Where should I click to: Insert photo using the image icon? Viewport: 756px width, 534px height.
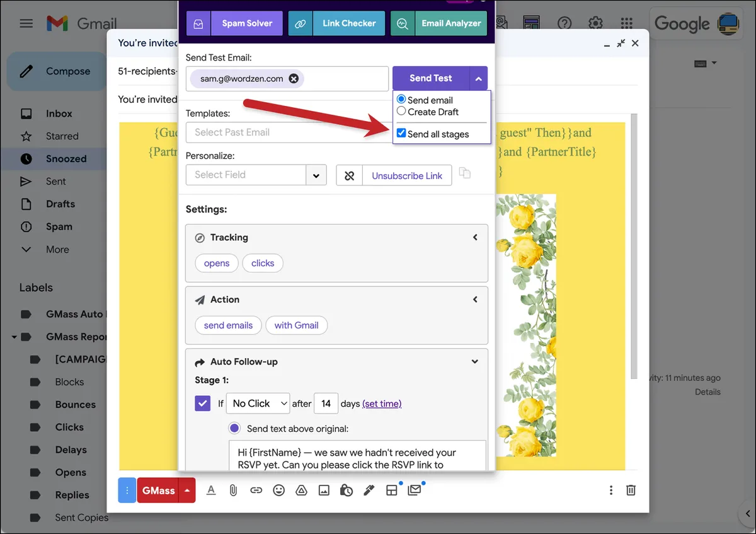[x=324, y=490]
